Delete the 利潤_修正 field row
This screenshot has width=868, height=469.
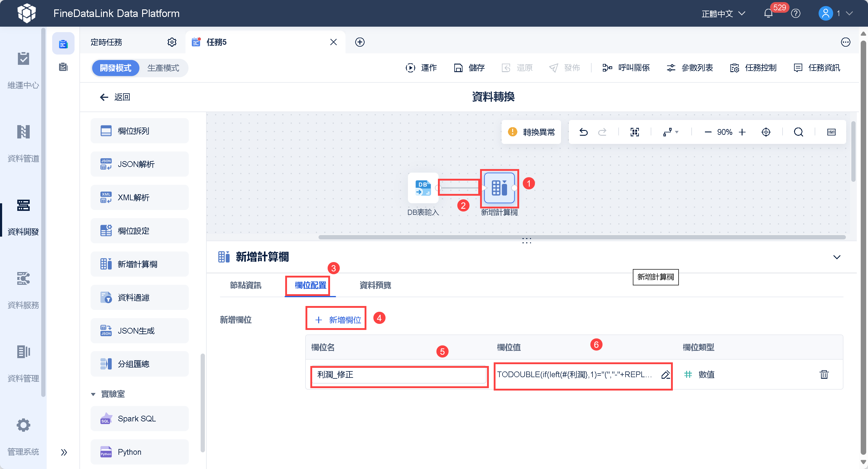(824, 375)
